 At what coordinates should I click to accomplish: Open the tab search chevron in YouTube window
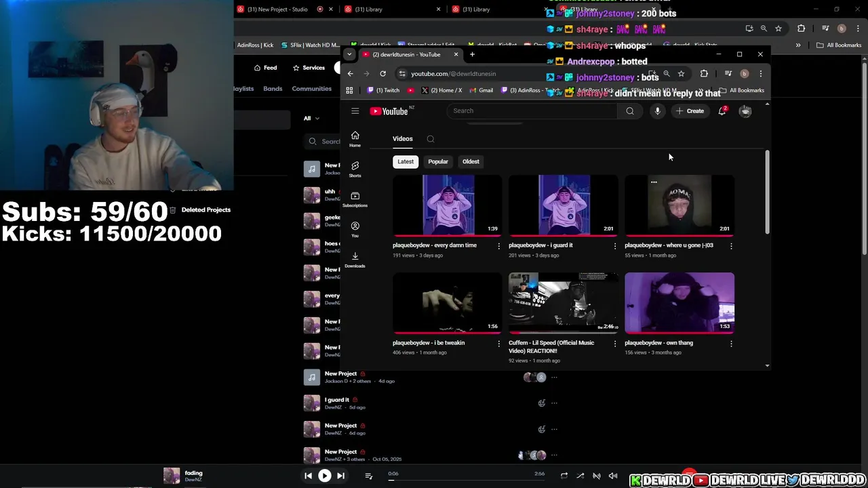click(349, 54)
